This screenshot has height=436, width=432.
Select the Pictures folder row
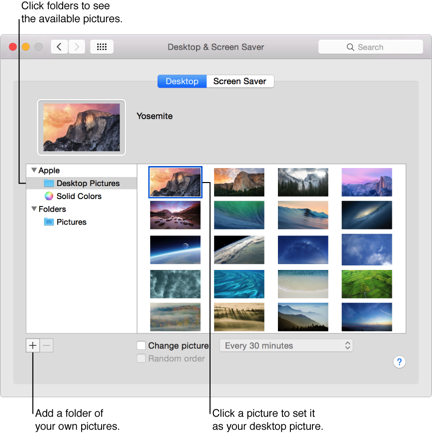(82, 222)
